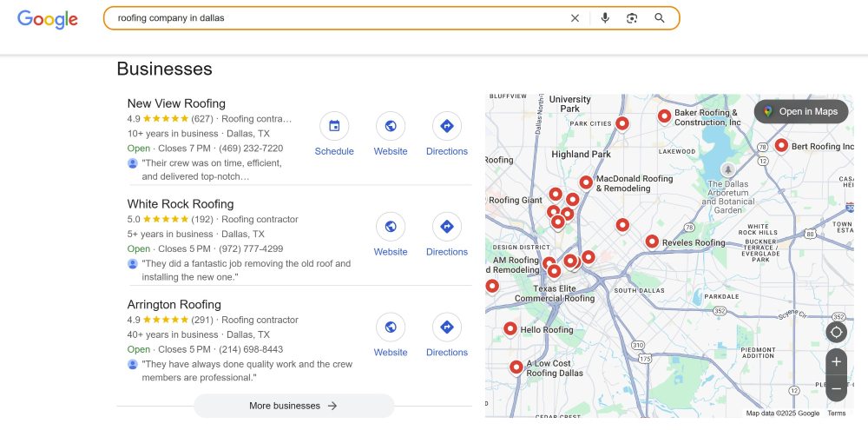Open the map Terms link
This screenshot has width=868, height=430.
[837, 413]
